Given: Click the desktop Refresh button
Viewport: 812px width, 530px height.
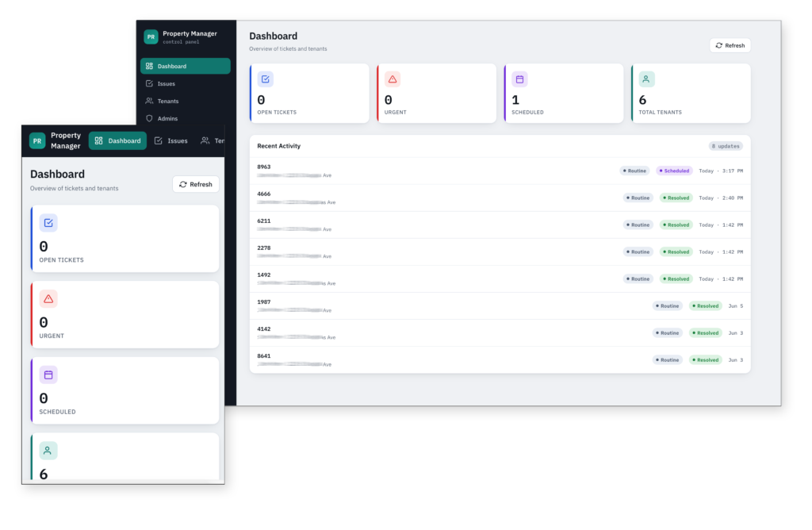Looking at the screenshot, I should click(730, 45).
